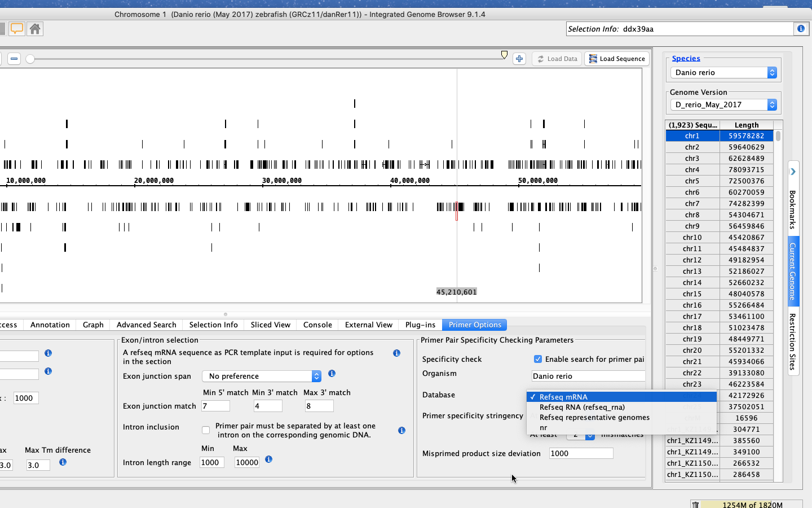Viewport: 812px width, 508px height.
Task: Click info icon beside Intron inclusion text
Action: (x=401, y=430)
